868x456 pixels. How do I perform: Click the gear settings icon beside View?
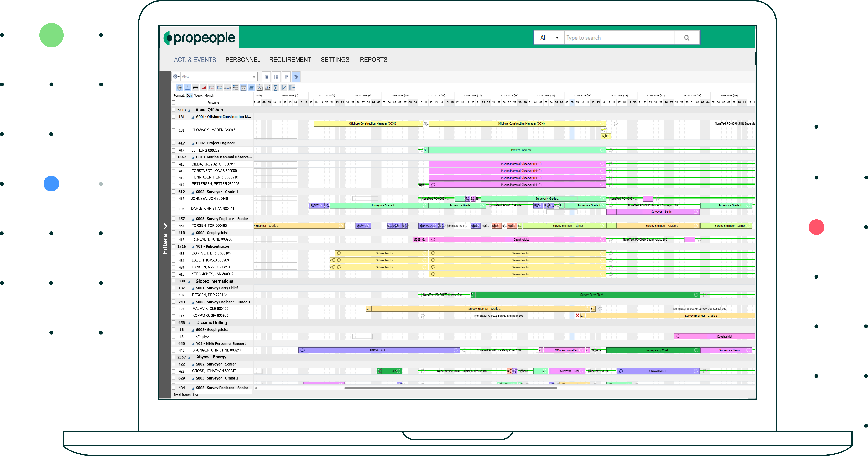176,77
